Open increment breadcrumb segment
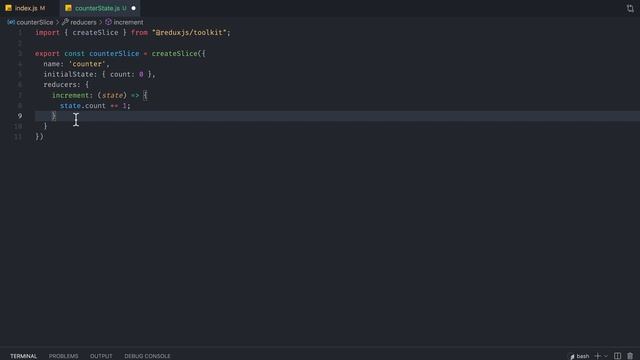Viewport: 640px width, 360px height. [124, 22]
